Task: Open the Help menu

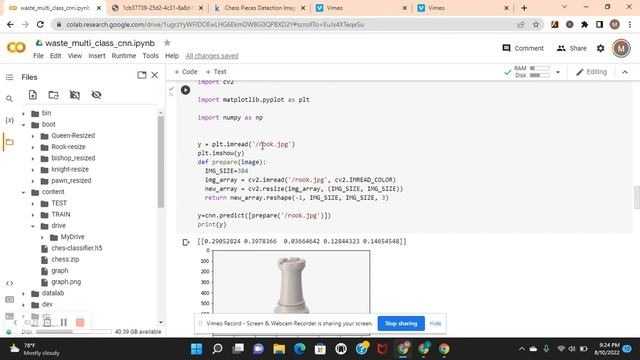Action: (x=172, y=56)
